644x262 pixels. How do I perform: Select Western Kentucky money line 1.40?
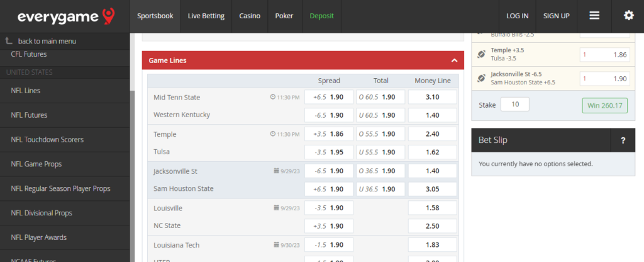click(433, 115)
